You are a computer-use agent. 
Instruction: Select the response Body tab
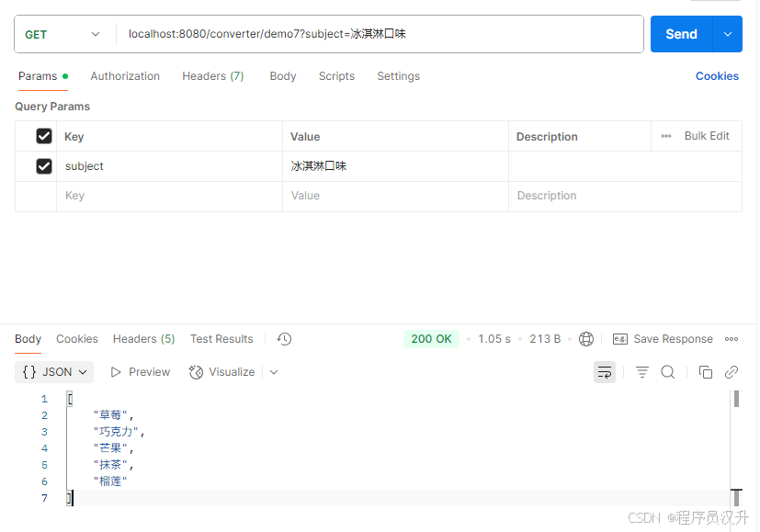(x=28, y=339)
